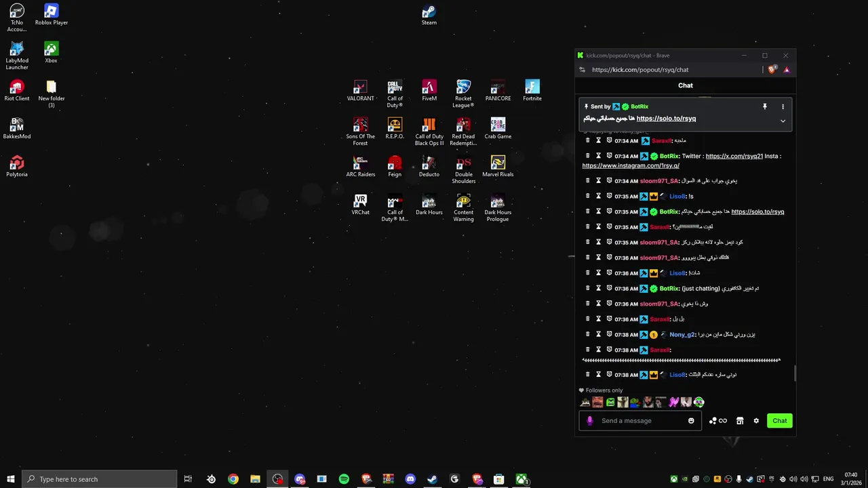This screenshot has height=488, width=868.
Task: Open site settings icon in Brave address bar
Action: (x=582, y=70)
